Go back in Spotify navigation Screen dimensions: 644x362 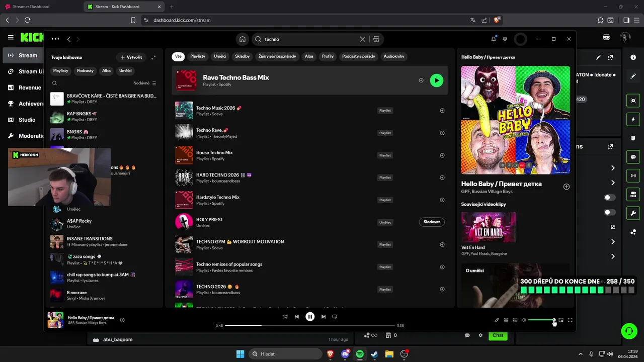69,39
